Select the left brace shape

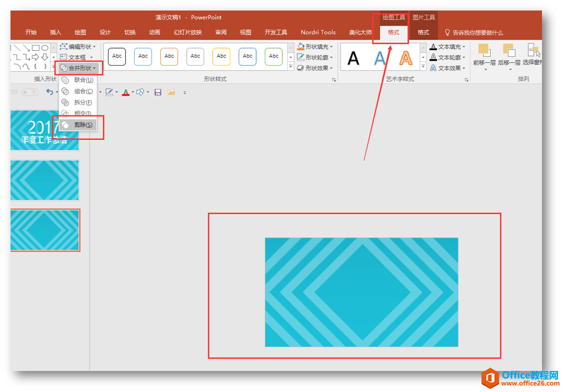click(x=35, y=67)
